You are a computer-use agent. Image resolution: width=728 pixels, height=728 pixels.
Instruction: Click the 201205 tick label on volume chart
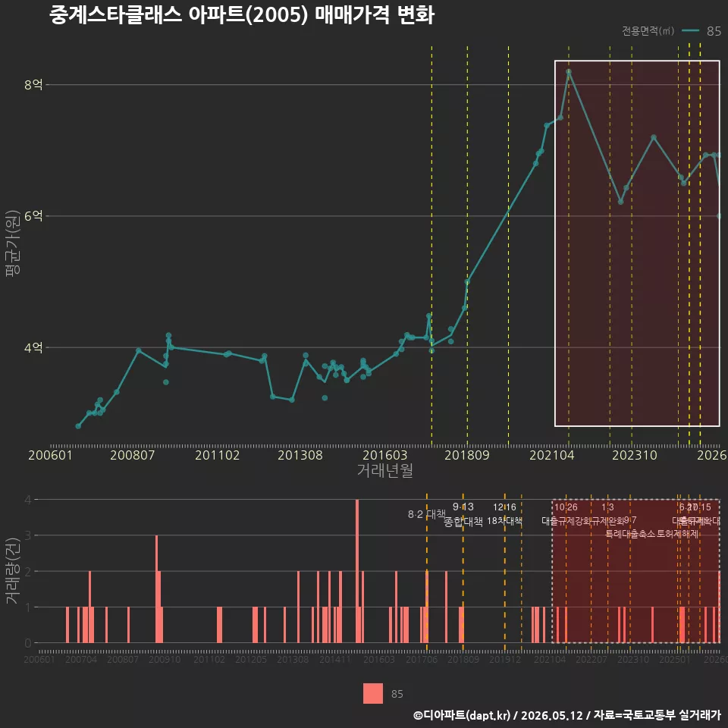click(x=251, y=659)
